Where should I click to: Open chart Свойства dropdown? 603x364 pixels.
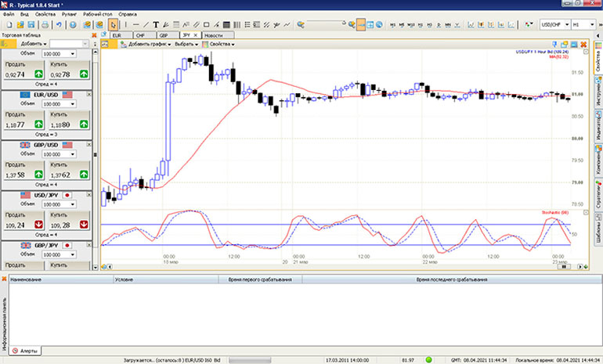point(218,44)
